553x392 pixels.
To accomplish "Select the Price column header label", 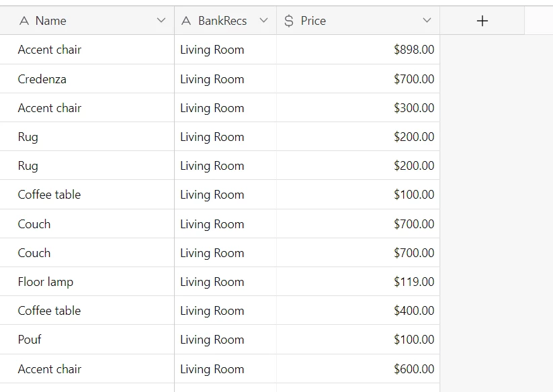I will 313,21.
